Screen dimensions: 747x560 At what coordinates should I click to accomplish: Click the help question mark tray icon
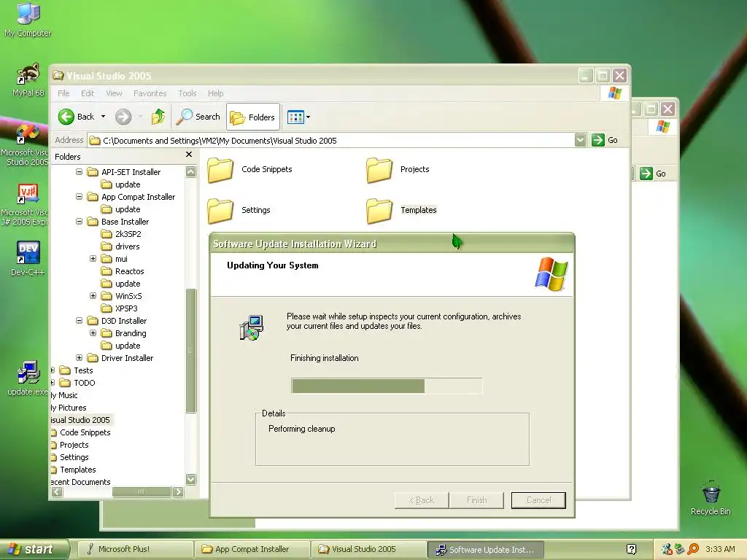(631, 550)
